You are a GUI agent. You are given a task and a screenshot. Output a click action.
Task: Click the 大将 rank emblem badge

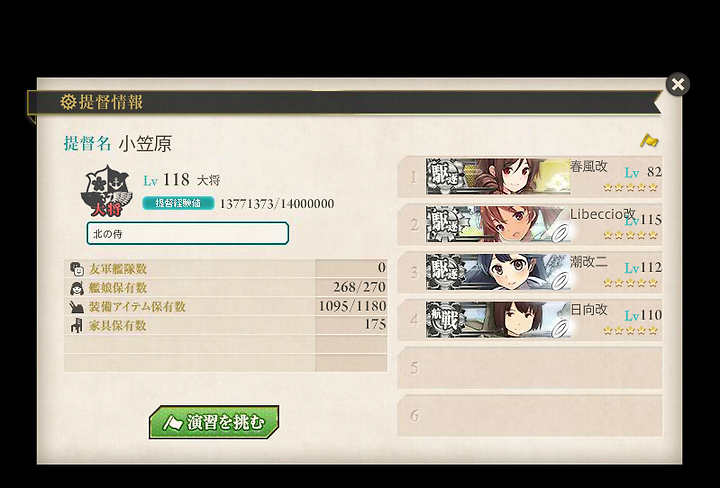pos(107,191)
